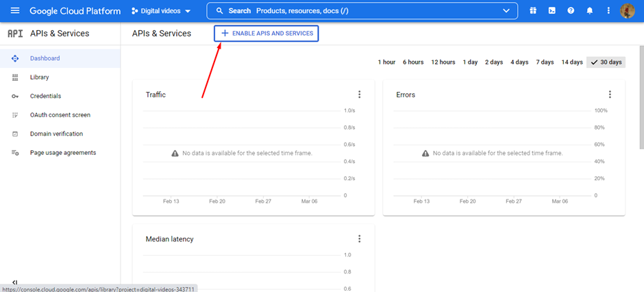Image resolution: width=644 pixels, height=292 pixels.
Task: Open the notifications bell
Action: [x=590, y=11]
